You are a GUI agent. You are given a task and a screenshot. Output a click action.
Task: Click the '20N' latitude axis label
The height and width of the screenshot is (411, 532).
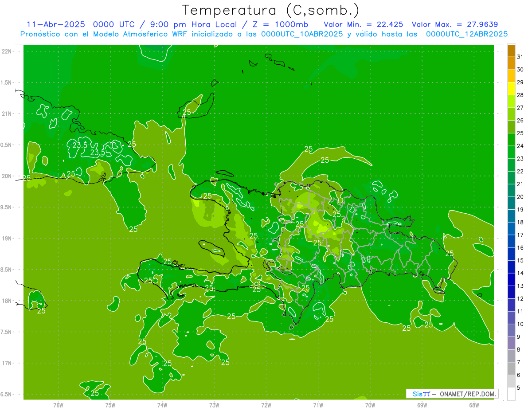7,176
